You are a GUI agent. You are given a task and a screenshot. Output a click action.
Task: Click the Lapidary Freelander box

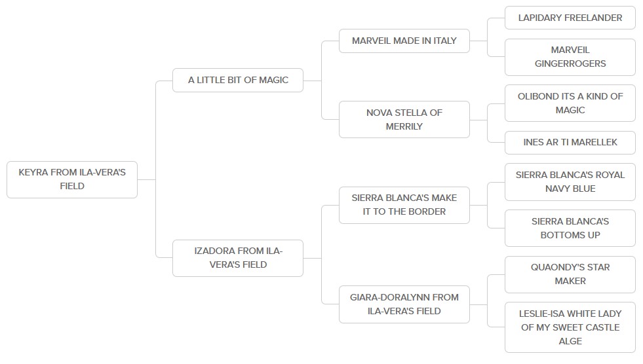coord(570,18)
